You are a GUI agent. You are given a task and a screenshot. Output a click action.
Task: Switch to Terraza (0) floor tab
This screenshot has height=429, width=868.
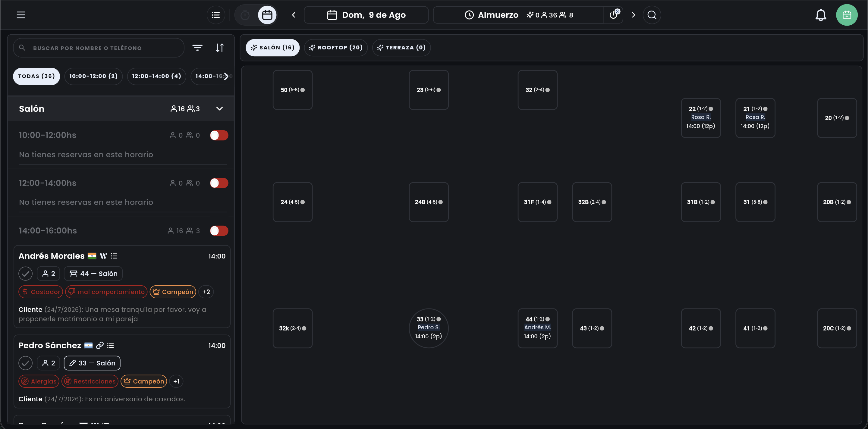[x=401, y=48]
